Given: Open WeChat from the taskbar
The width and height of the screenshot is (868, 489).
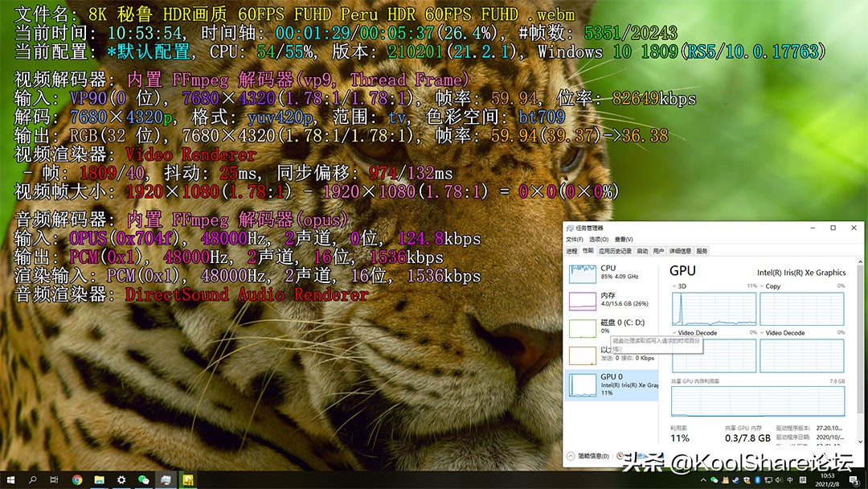Looking at the screenshot, I should point(143,479).
